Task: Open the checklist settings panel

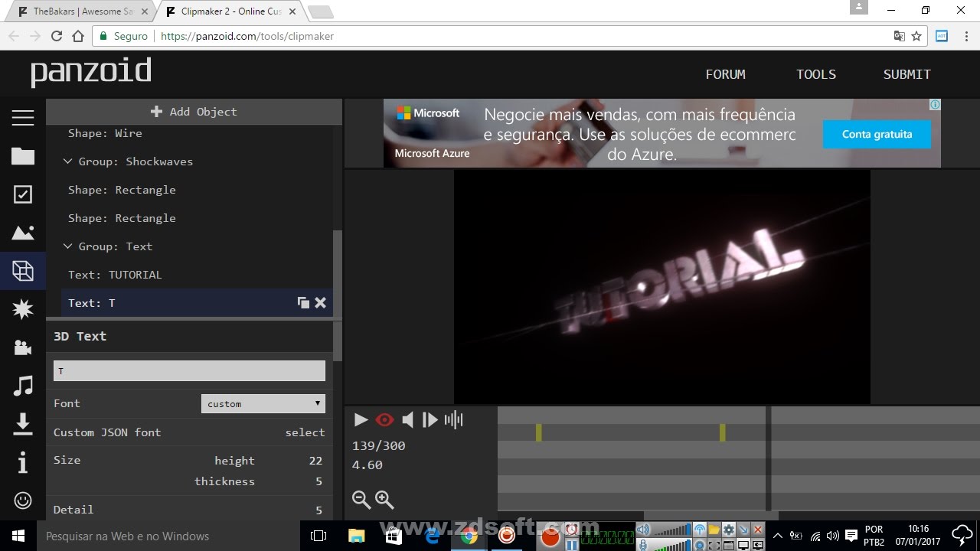Action: (x=23, y=194)
